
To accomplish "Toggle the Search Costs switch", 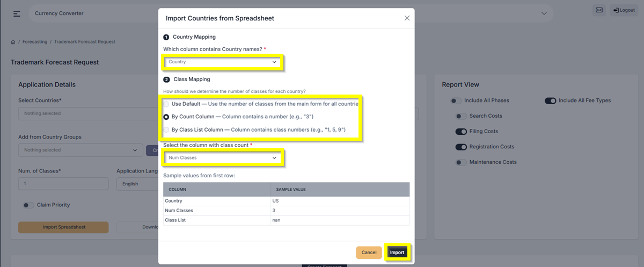I will [461, 116].
